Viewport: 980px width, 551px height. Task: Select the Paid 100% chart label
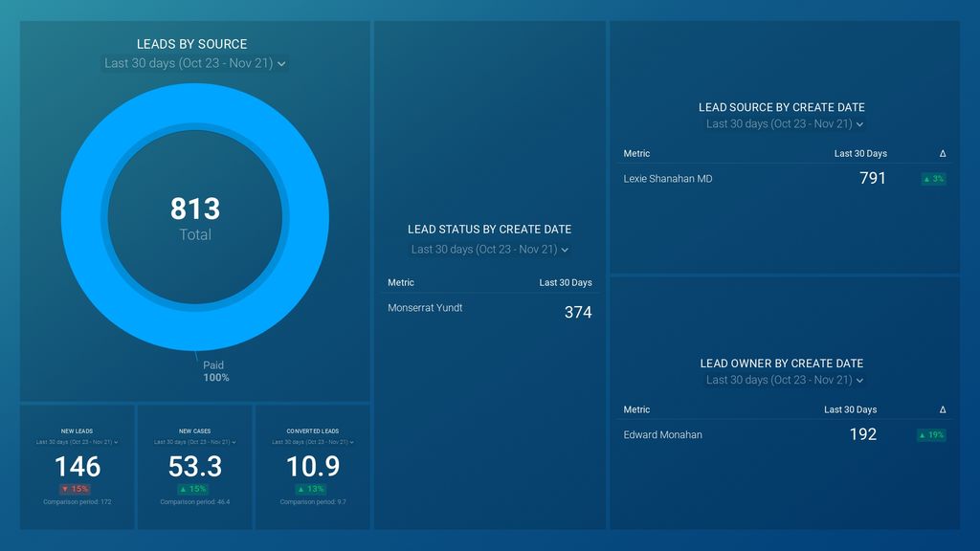[215, 371]
